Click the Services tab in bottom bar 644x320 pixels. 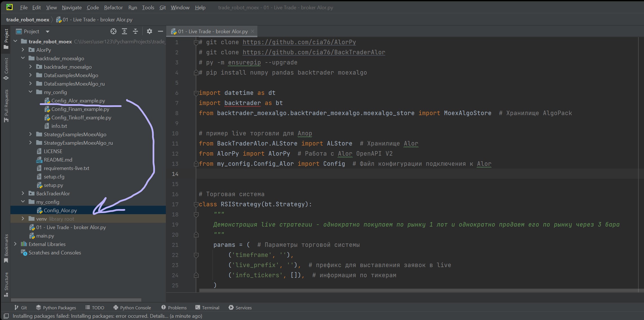[242, 307]
